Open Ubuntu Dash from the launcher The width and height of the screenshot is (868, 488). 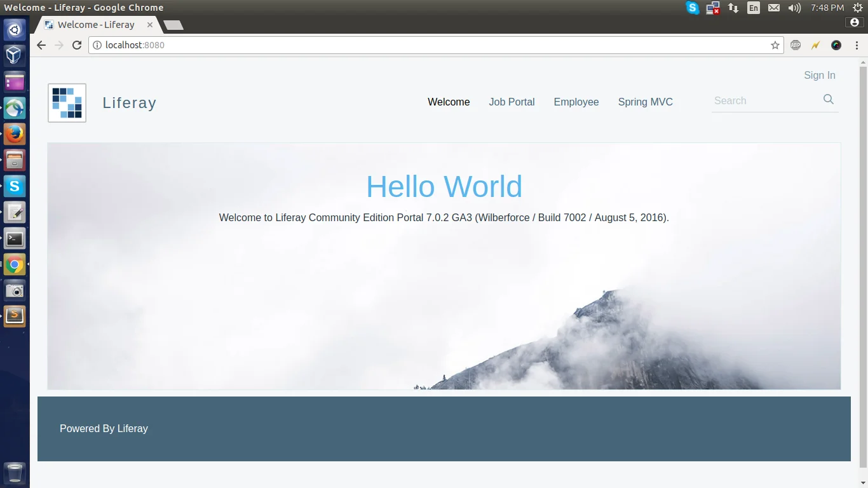pyautogui.click(x=15, y=29)
